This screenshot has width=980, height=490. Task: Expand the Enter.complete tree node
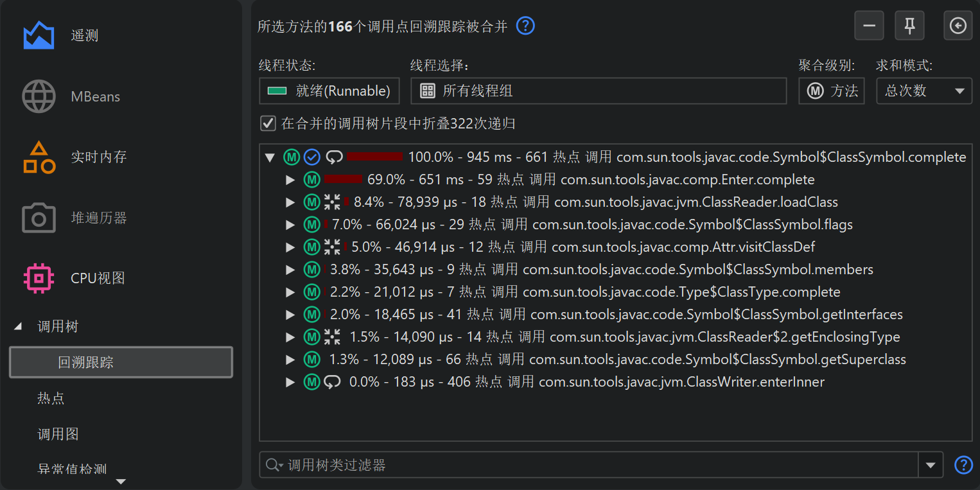(x=290, y=180)
